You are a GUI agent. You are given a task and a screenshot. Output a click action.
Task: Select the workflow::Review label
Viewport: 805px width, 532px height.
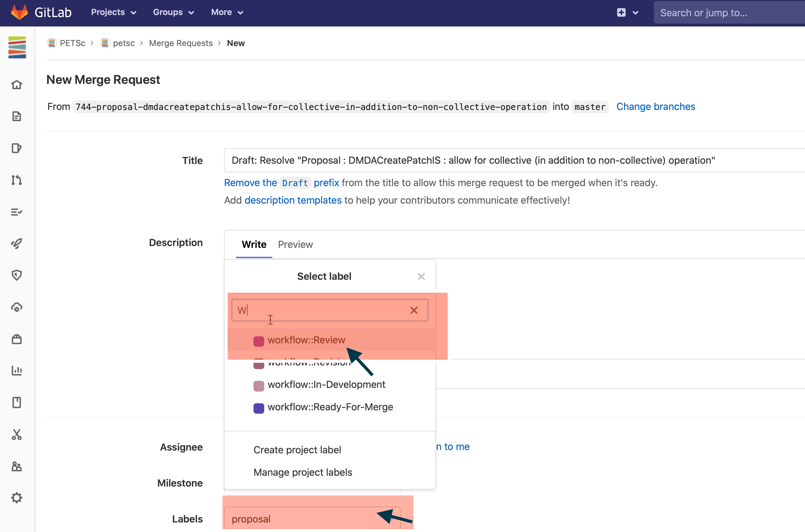click(331, 340)
